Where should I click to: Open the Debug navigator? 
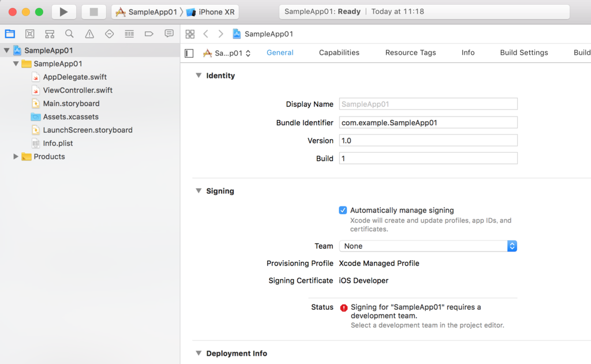[x=129, y=34]
